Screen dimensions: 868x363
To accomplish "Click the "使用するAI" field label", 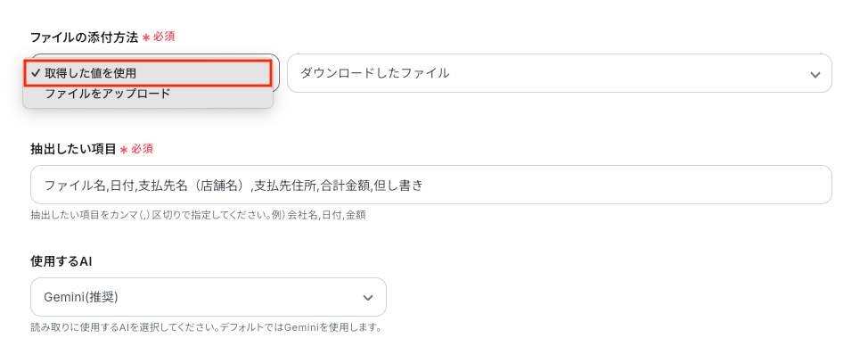I will pos(61,261).
